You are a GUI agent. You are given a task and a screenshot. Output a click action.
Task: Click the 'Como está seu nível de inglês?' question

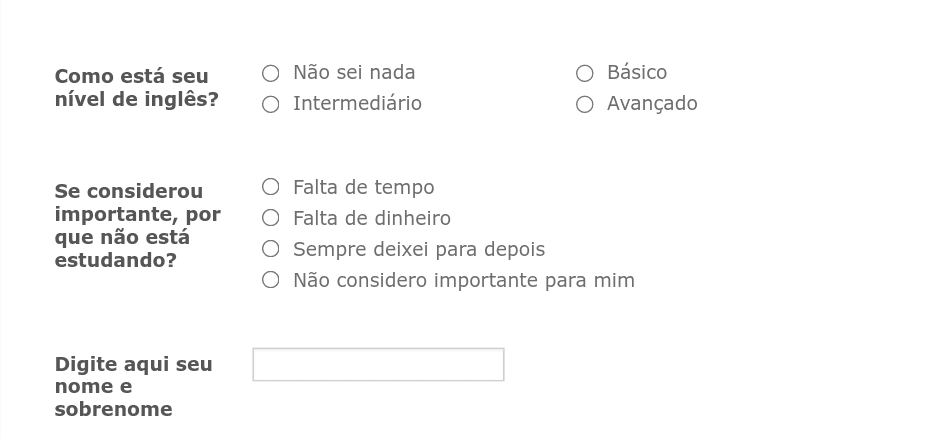(x=136, y=88)
